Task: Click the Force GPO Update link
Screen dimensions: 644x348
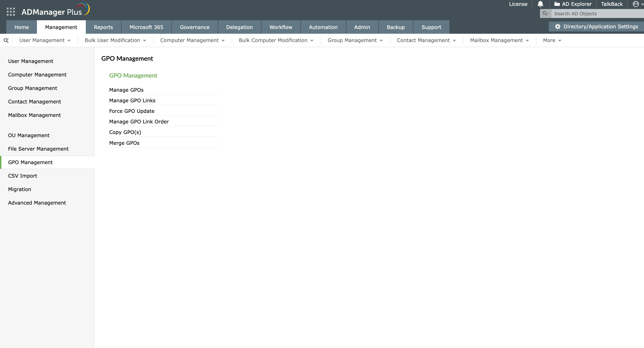Action: click(132, 111)
